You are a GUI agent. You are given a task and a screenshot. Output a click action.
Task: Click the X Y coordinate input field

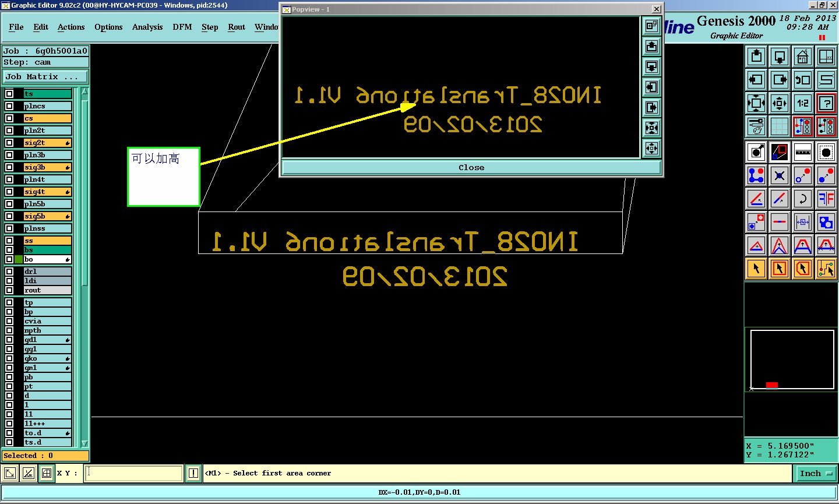134,473
